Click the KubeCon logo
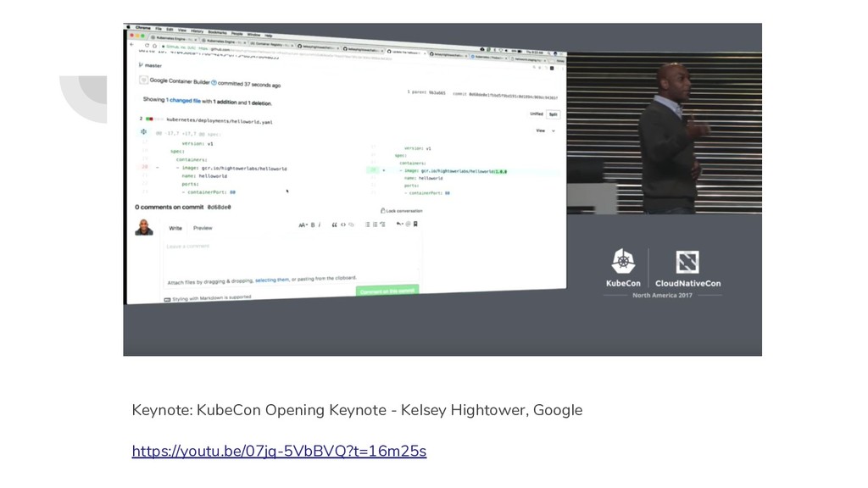868x488 pixels. pos(623,268)
